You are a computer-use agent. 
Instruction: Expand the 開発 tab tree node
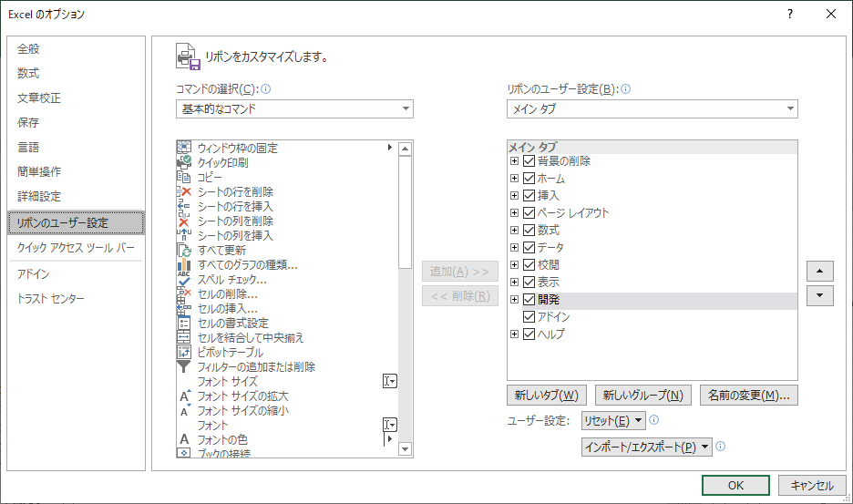tap(514, 299)
